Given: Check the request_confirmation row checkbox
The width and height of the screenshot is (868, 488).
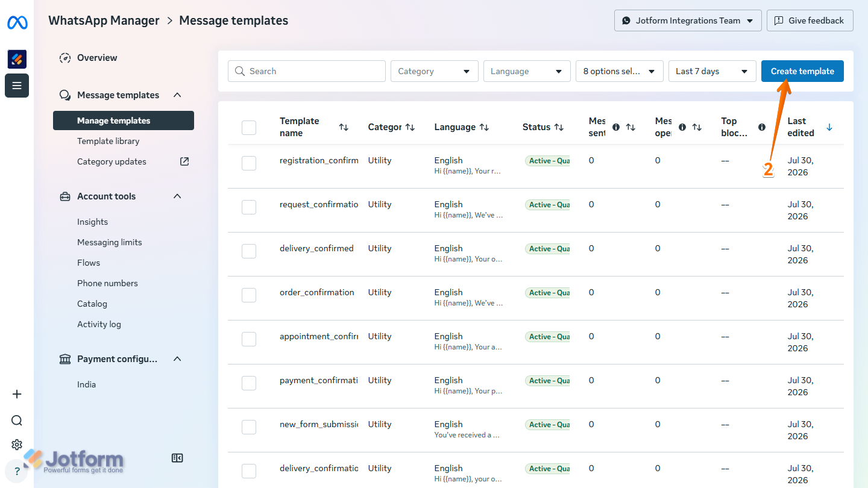Looking at the screenshot, I should tap(249, 207).
